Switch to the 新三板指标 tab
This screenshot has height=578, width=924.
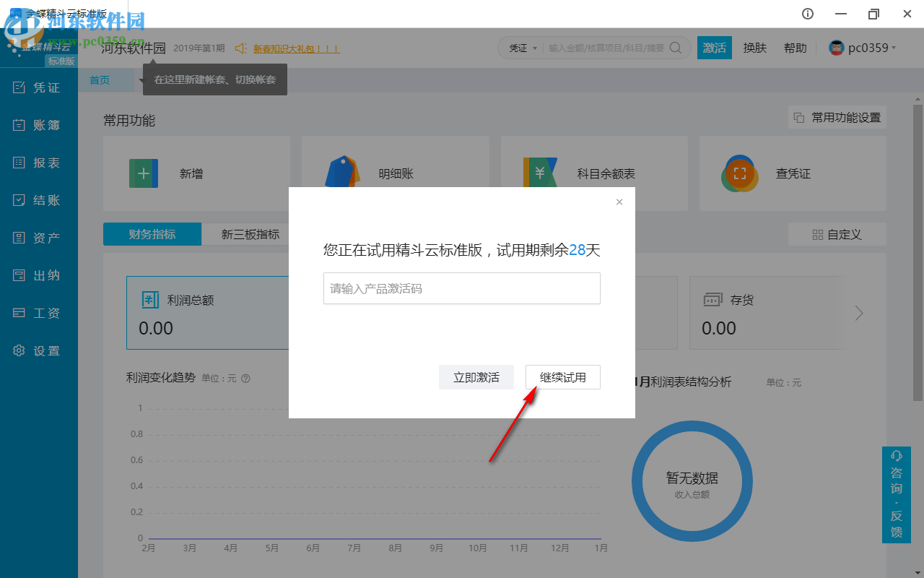tap(248, 233)
